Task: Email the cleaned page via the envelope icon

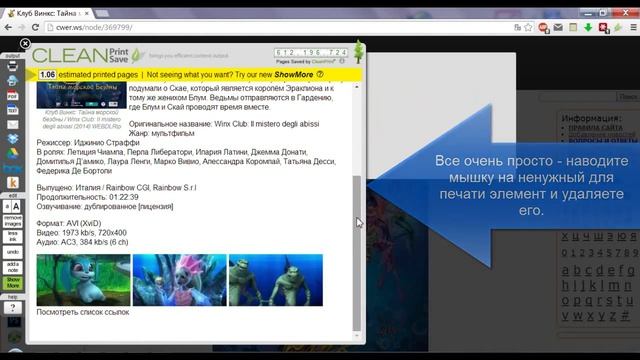Action: (x=12, y=124)
